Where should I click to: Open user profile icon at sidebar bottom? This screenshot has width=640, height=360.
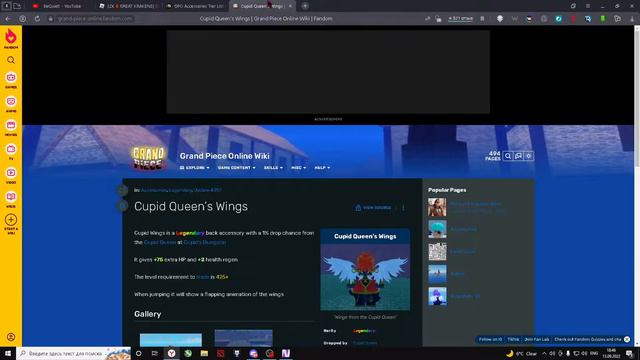click(11, 337)
